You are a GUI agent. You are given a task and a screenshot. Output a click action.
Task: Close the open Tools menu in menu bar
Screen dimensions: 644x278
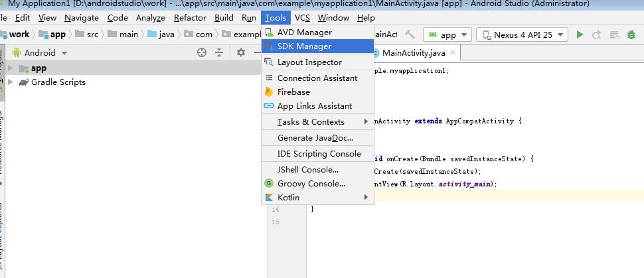pyautogui.click(x=276, y=18)
